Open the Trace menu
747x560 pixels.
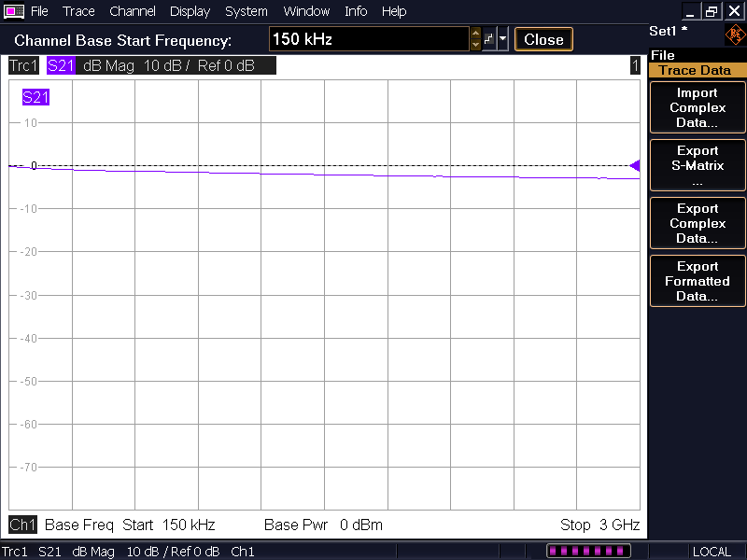[x=78, y=11]
